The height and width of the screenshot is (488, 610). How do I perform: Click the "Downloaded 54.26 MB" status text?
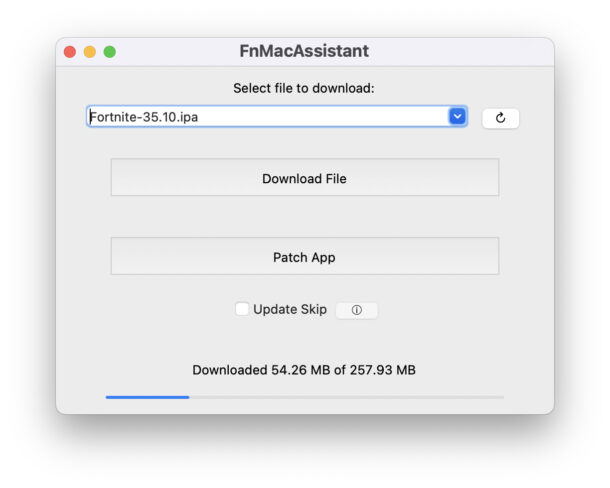[254, 370]
